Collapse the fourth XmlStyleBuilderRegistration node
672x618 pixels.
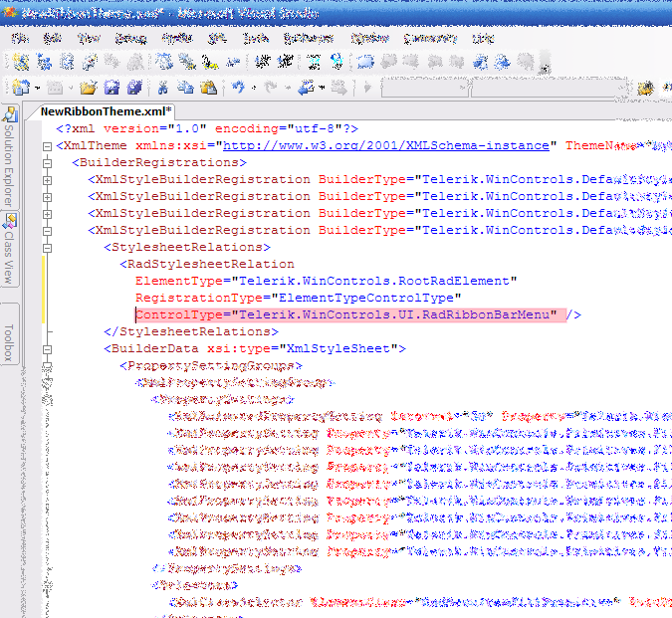[47, 231]
